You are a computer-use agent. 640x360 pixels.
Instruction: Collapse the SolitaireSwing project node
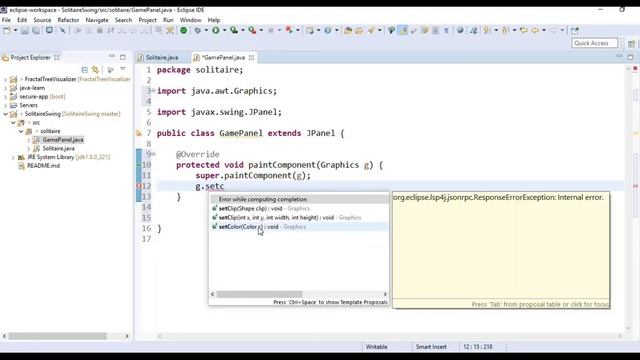tap(5, 114)
